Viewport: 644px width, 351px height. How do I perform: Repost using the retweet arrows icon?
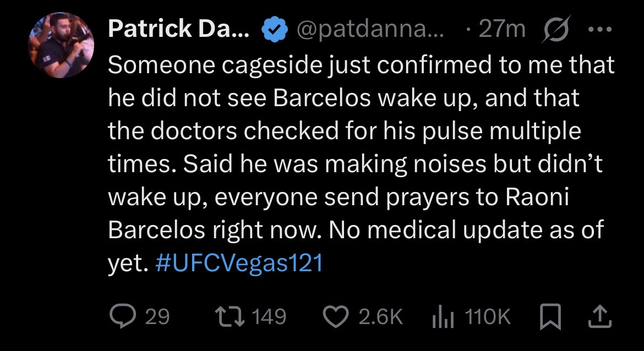click(x=231, y=317)
